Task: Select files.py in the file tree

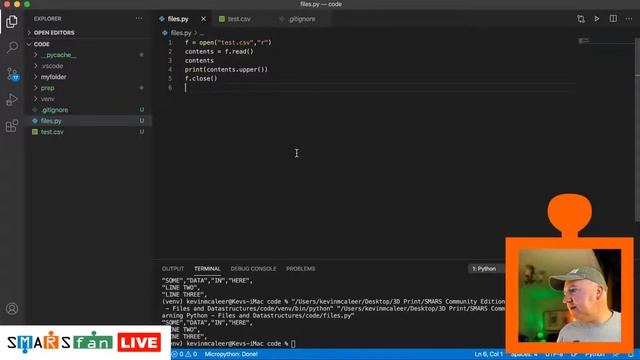Action: point(89,121)
